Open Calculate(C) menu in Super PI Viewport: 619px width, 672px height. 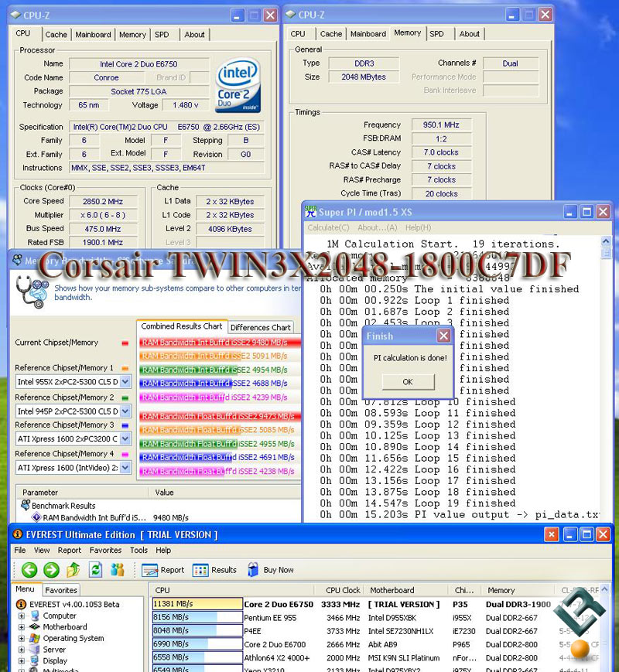[x=328, y=227]
